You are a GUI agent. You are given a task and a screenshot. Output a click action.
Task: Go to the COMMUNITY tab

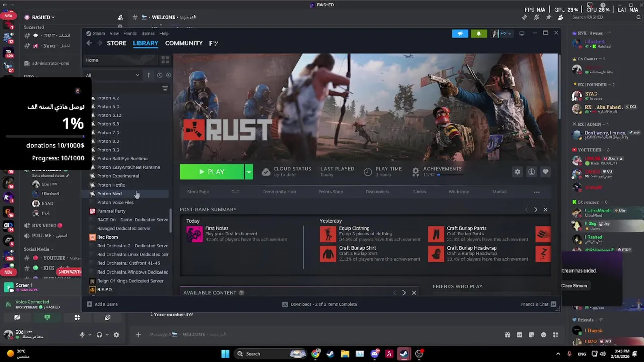(x=184, y=43)
